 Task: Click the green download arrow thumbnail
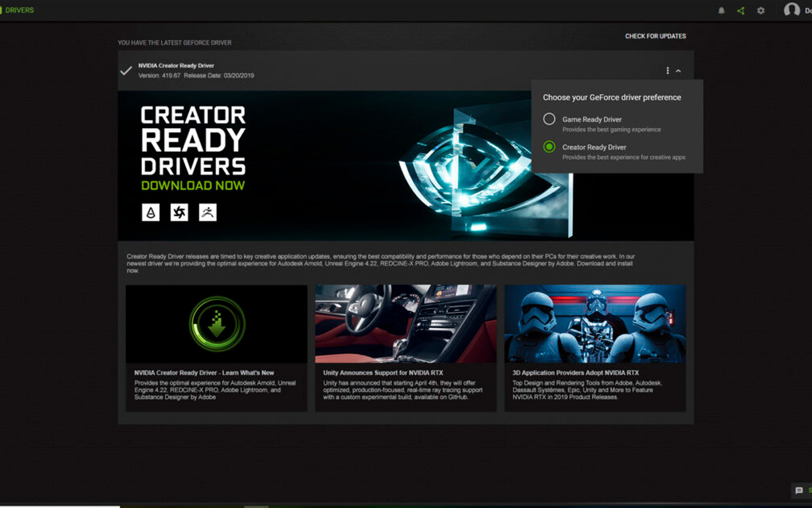point(217,324)
